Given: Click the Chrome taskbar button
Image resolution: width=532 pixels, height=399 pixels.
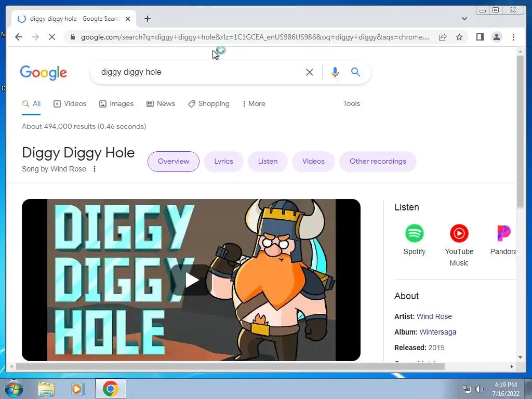Looking at the screenshot, I should [111, 389].
